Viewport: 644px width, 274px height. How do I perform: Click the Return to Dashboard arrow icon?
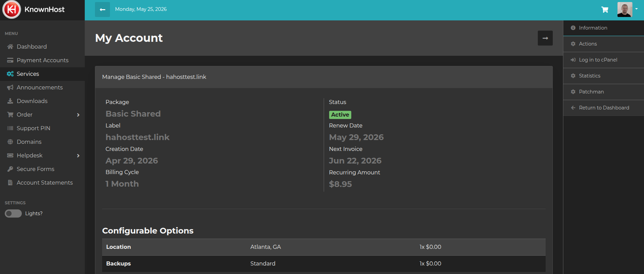click(573, 108)
